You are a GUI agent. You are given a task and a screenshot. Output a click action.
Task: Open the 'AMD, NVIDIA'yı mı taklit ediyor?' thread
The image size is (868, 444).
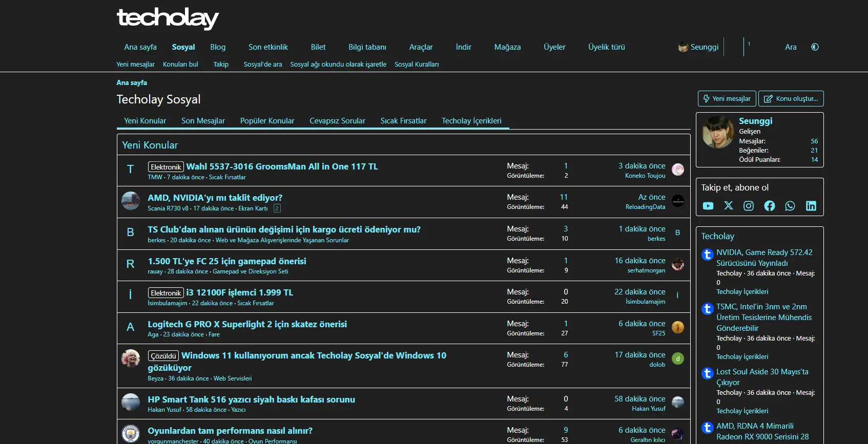coord(215,198)
